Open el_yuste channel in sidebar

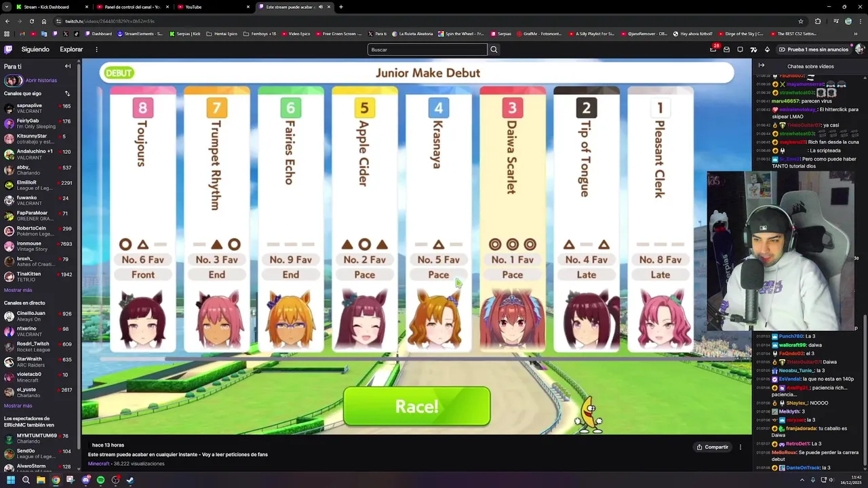pyautogui.click(x=39, y=392)
